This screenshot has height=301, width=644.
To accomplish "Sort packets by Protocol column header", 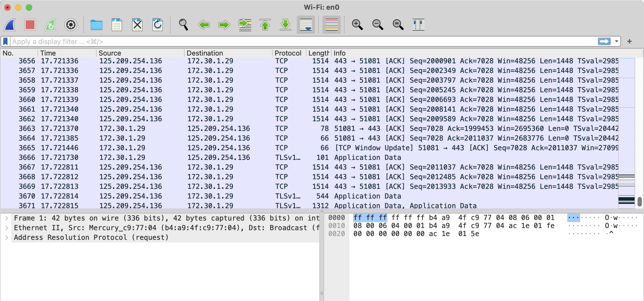I will point(288,53).
